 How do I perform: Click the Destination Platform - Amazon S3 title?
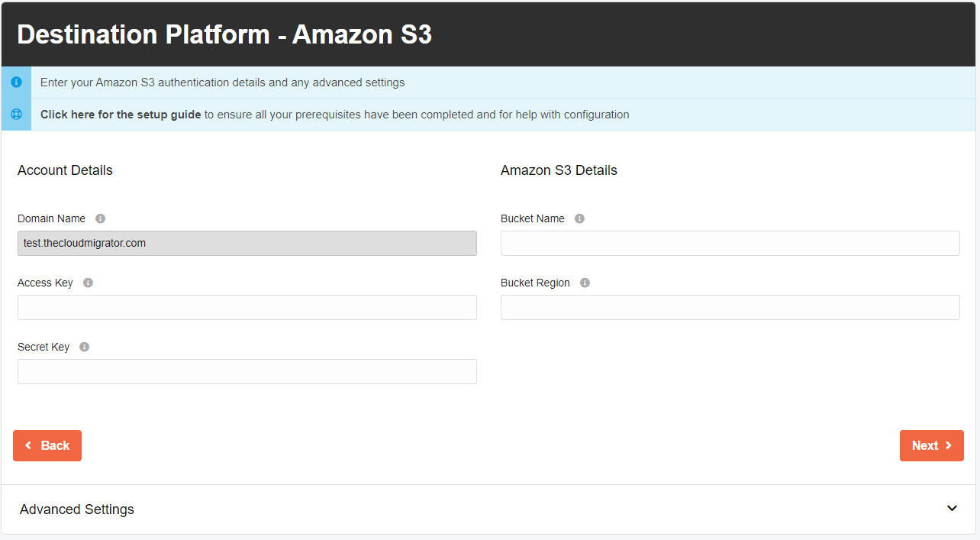pos(224,34)
